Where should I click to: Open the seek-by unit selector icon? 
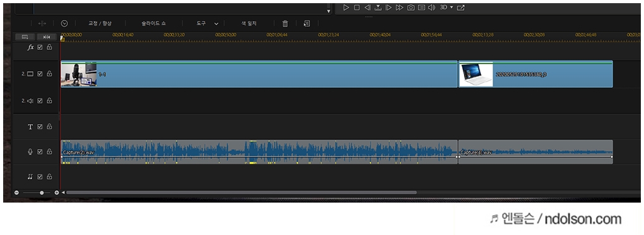[378, 7]
